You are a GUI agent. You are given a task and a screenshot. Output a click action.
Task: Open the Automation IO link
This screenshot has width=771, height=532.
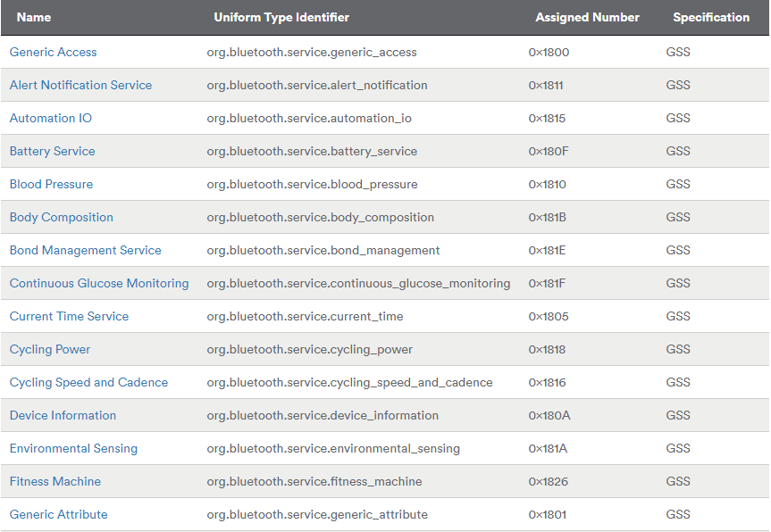tap(50, 118)
